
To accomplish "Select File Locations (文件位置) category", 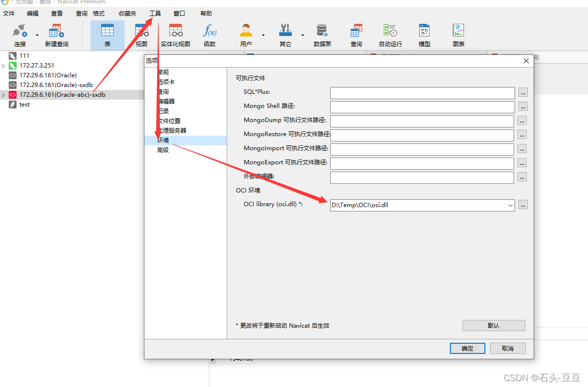I will click(169, 121).
